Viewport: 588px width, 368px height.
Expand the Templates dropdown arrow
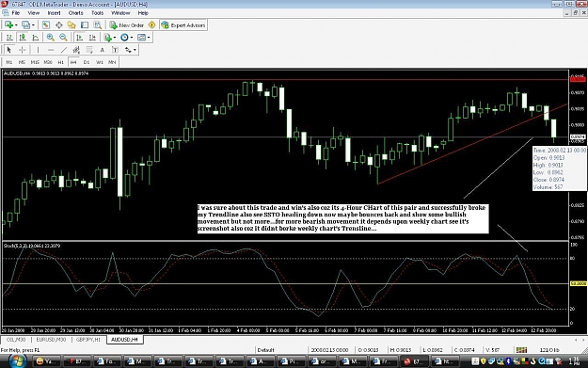point(149,38)
